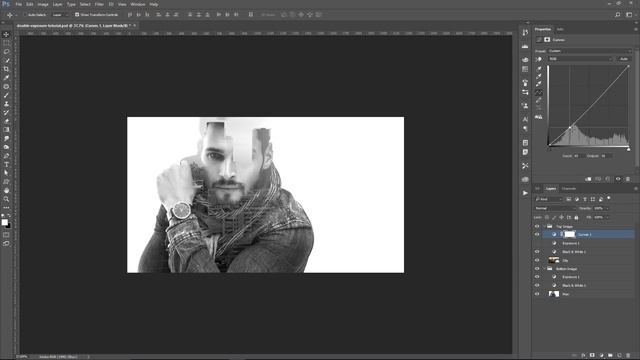640x360 pixels.
Task: Select the Horizontal Type tool
Action: [6, 164]
